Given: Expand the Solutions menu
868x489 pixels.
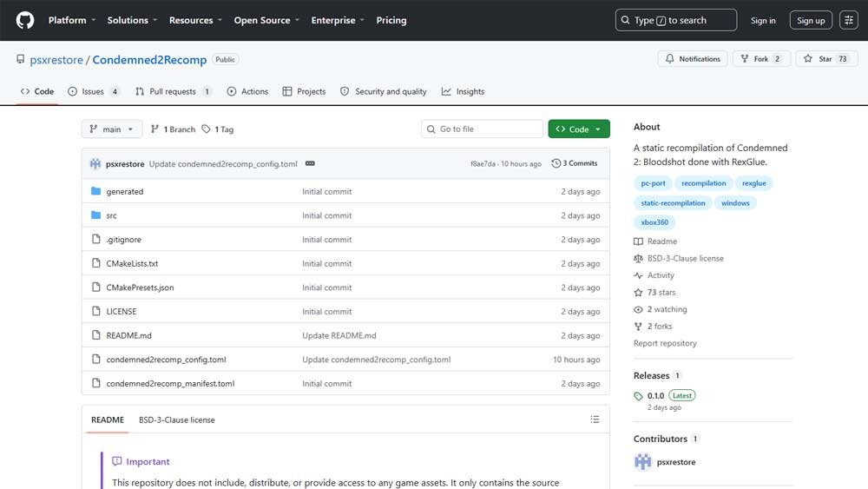Looking at the screenshot, I should click(x=132, y=21).
